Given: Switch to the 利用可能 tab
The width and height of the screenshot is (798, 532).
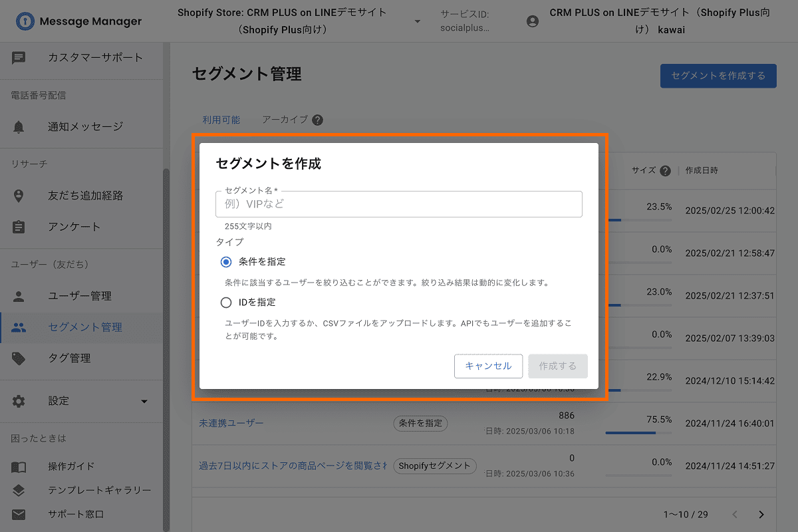Looking at the screenshot, I should point(221,119).
